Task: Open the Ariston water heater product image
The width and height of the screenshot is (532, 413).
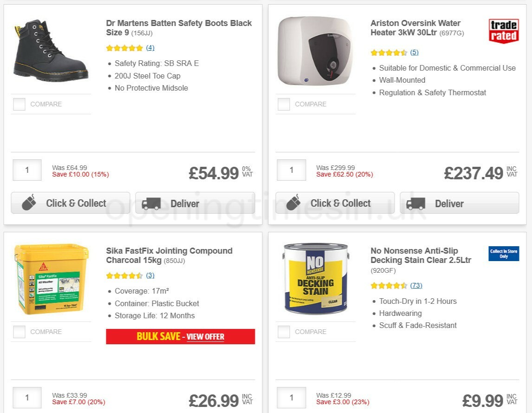Action: (x=315, y=52)
